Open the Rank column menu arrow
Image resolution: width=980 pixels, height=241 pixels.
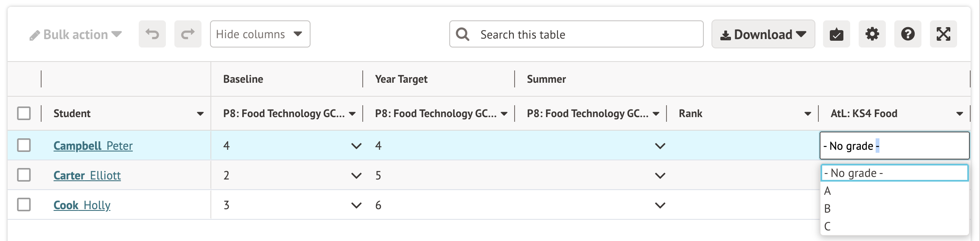tap(808, 114)
